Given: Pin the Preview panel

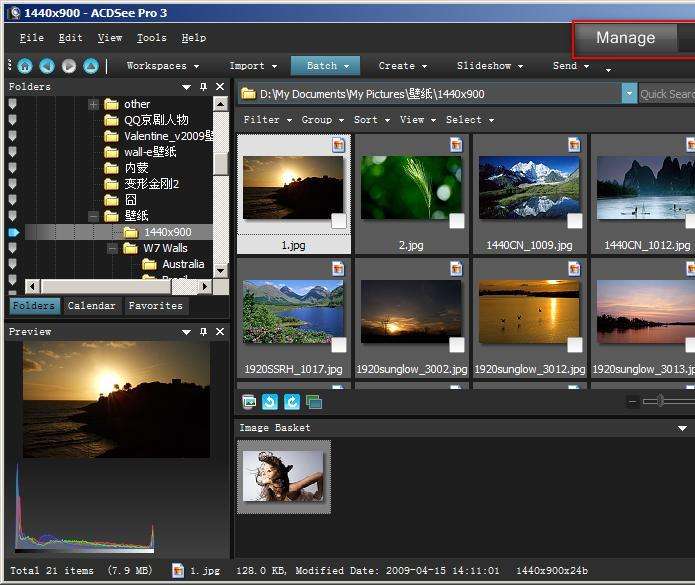Looking at the screenshot, I should [203, 332].
